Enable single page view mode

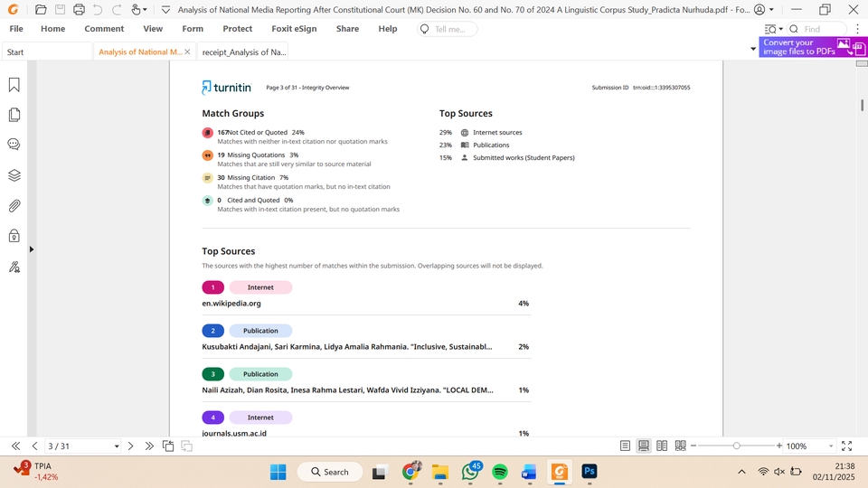point(625,446)
